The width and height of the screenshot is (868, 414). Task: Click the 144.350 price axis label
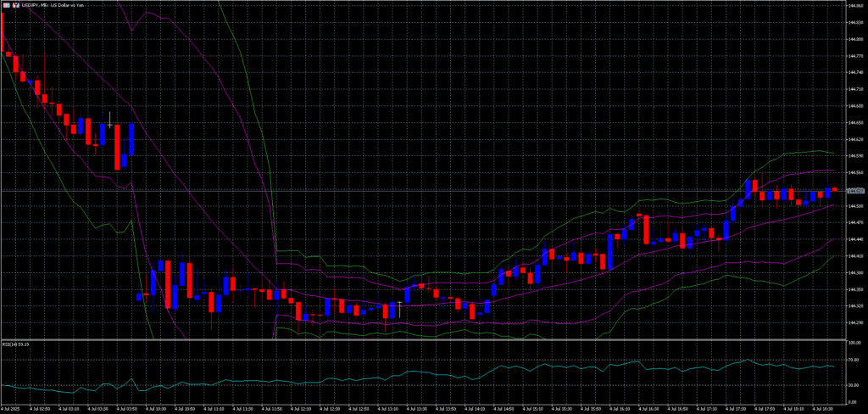click(856, 289)
